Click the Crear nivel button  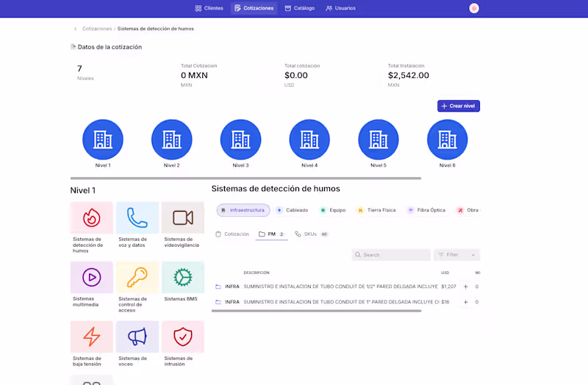click(x=458, y=106)
